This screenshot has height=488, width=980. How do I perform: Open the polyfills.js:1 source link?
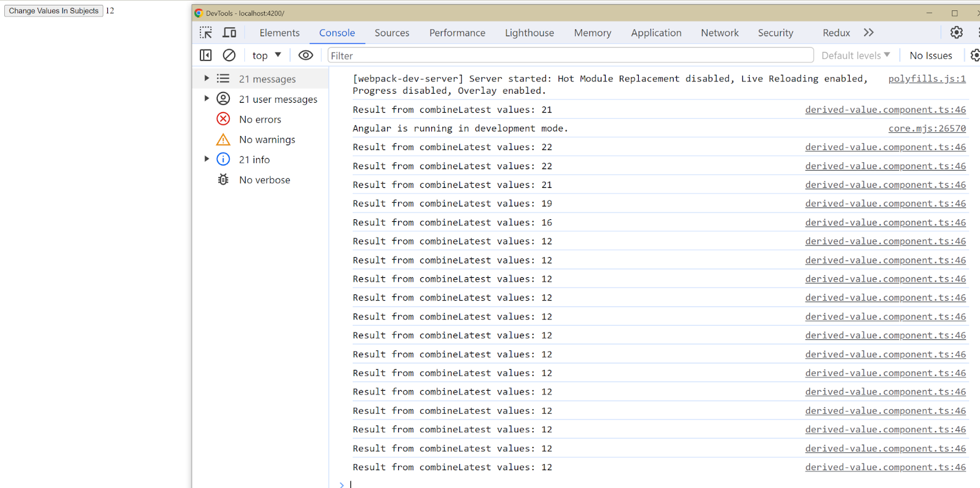pos(927,78)
